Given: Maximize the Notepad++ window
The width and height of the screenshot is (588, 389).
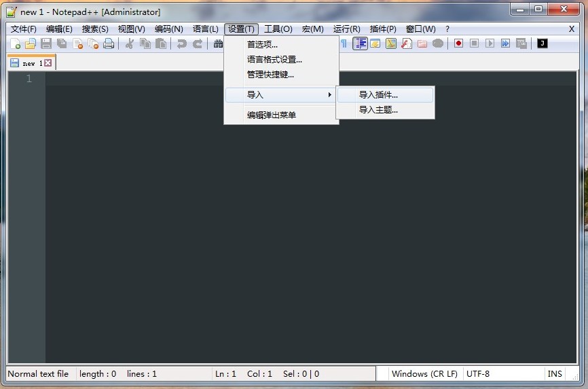Looking at the screenshot, I should [538, 9].
